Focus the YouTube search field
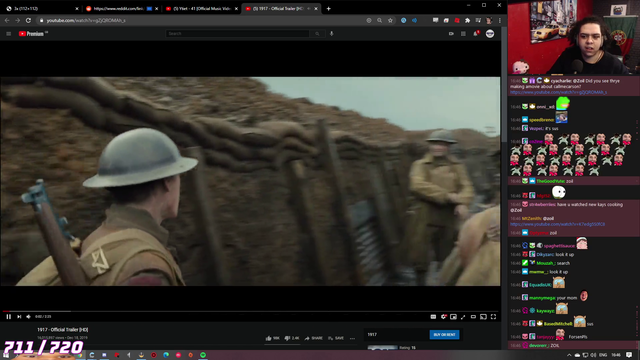Viewport: 640px width, 360px height. pos(237,33)
